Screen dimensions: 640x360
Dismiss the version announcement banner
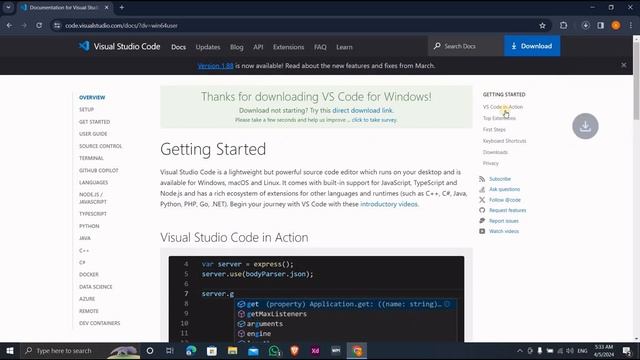coord(623,65)
